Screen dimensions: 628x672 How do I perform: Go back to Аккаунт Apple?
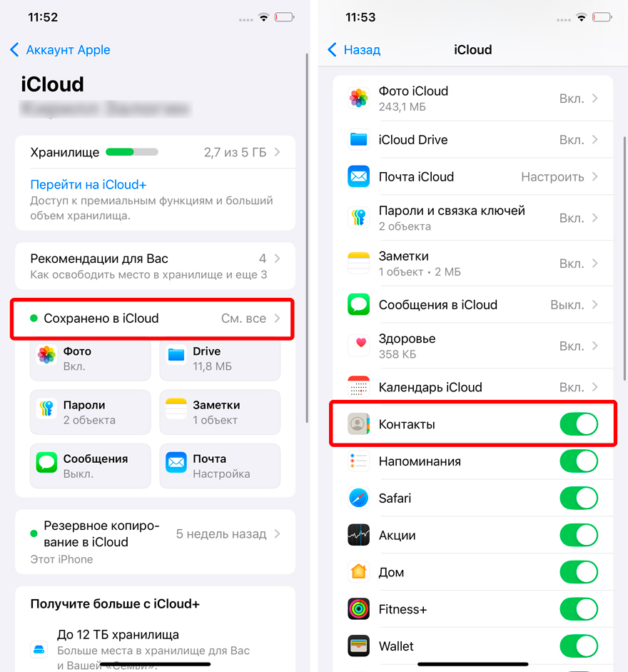pyautogui.click(x=60, y=50)
